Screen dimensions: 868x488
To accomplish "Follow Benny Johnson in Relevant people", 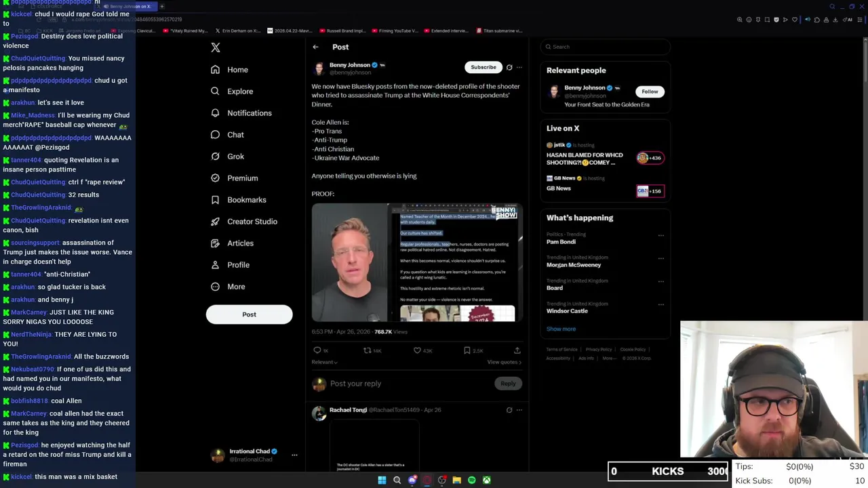I will [x=650, y=91].
